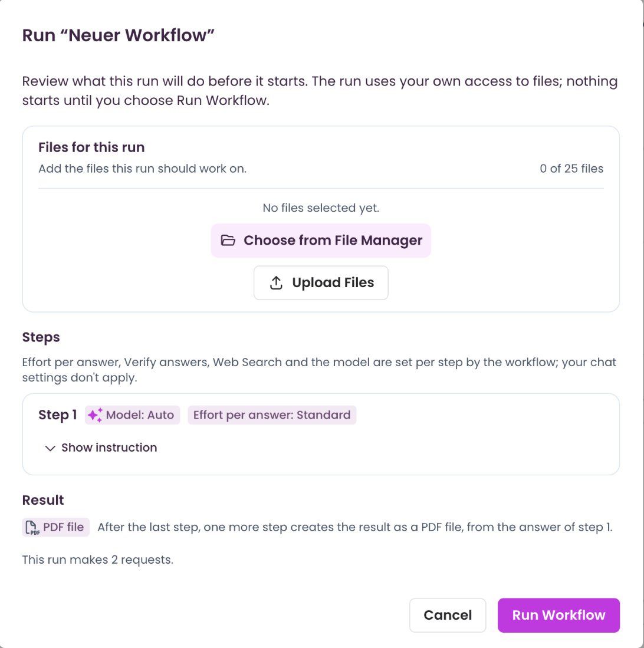
Task: Click the 'Steps' section heading
Action: coord(41,337)
